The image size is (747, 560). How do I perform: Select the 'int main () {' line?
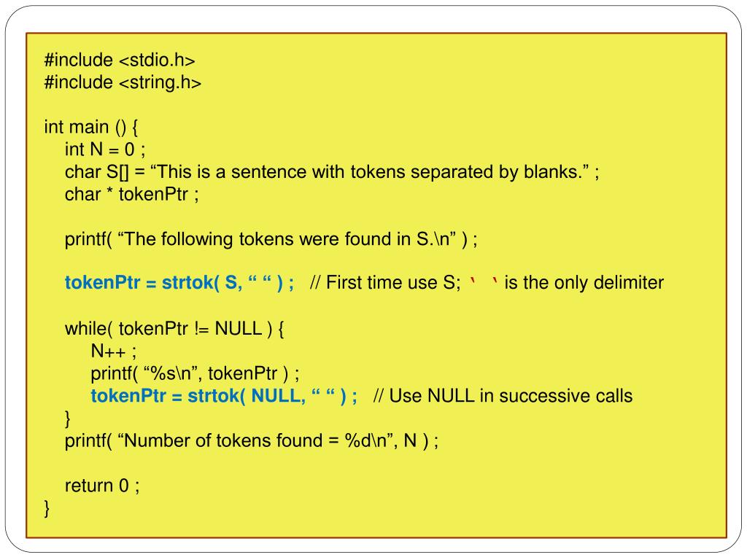[91, 127]
